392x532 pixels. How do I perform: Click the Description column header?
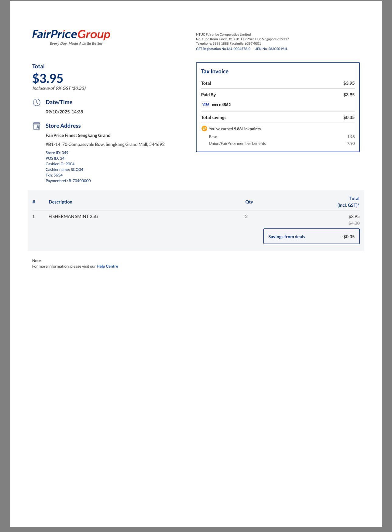[x=60, y=202]
